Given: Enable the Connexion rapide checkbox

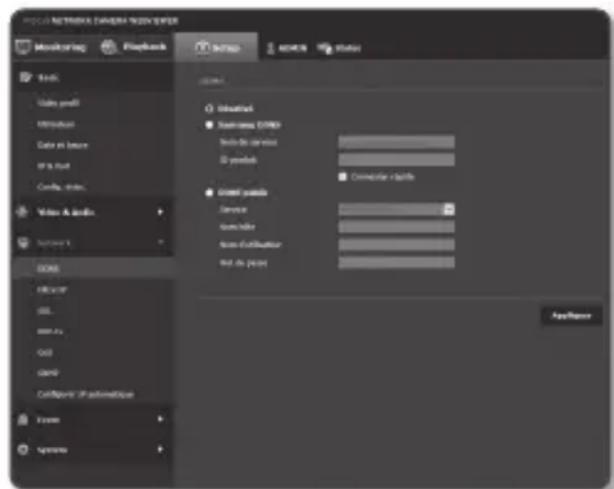Looking at the screenshot, I should (343, 176).
